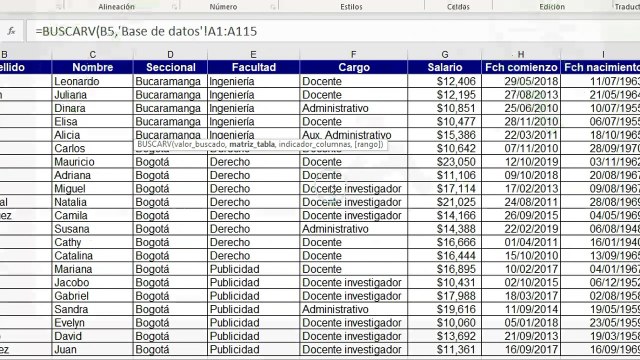Select the cell containing Juliana
640x360 pixels.
tap(93, 95)
